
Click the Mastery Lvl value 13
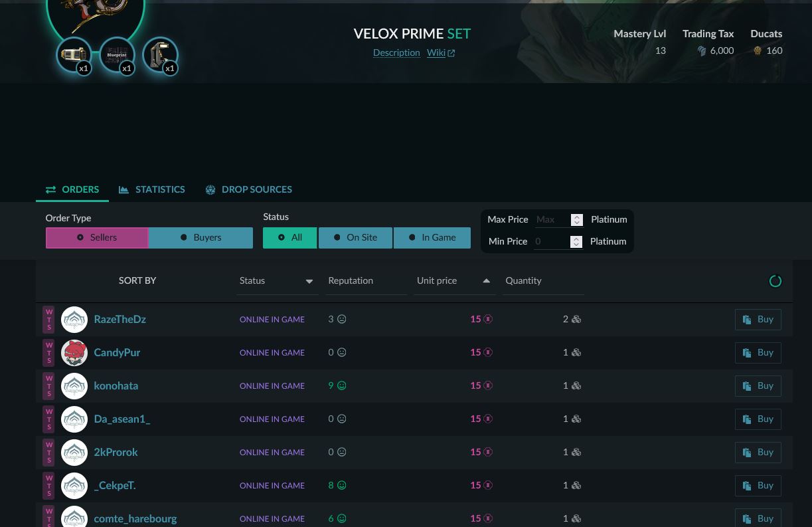tap(660, 51)
